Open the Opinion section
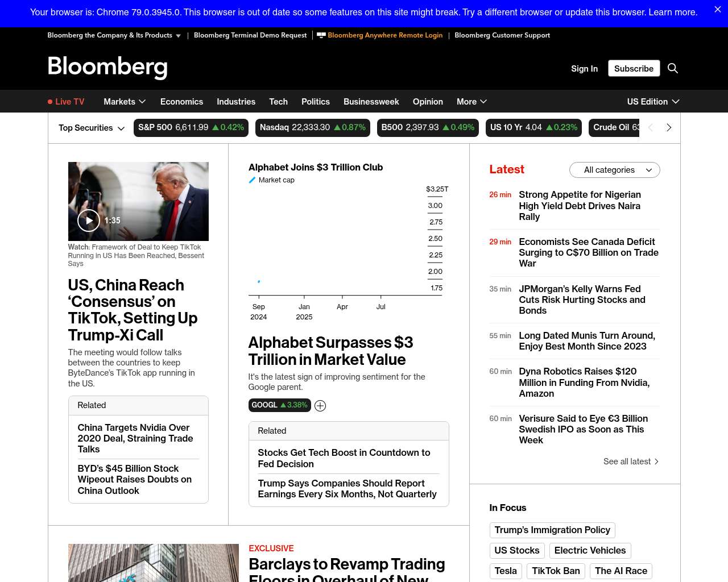 tap(428, 102)
